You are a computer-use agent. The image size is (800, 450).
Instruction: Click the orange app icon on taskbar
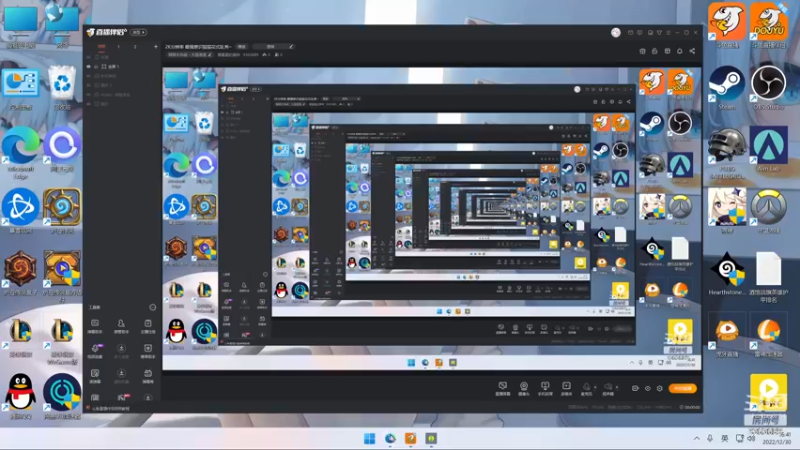411,438
